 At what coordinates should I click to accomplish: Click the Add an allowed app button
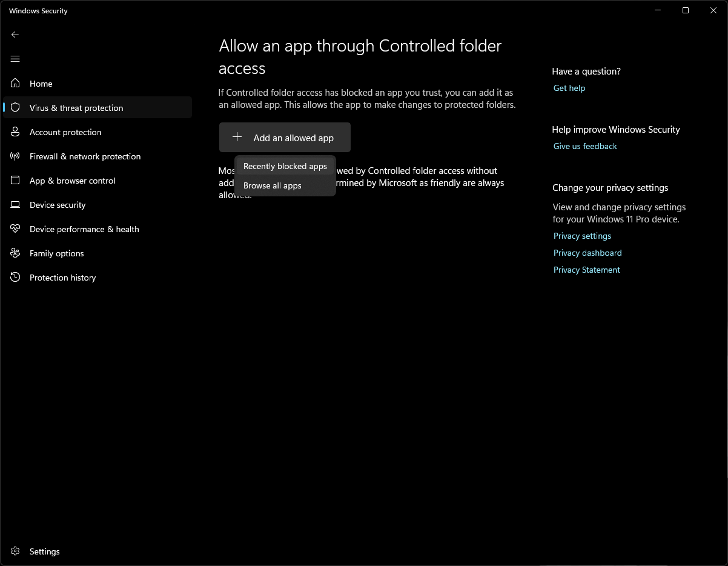coord(285,138)
